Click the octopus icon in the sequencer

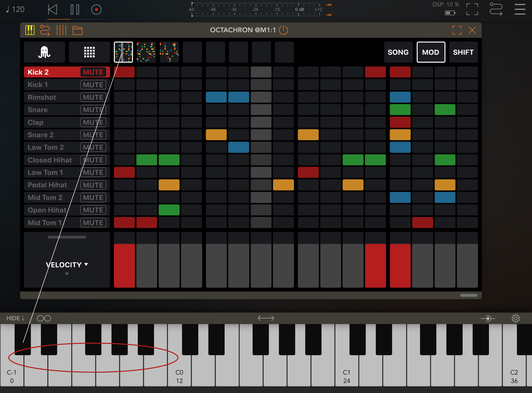[44, 52]
